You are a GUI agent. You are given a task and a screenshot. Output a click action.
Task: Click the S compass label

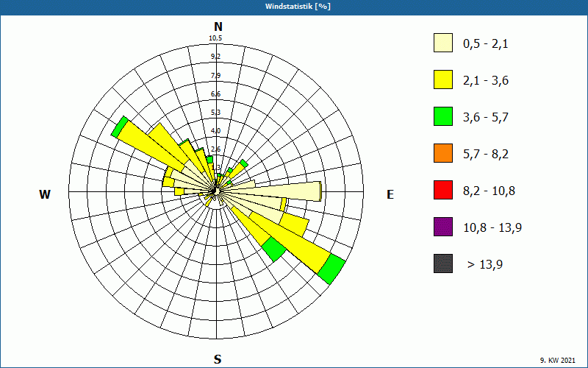[218, 359]
